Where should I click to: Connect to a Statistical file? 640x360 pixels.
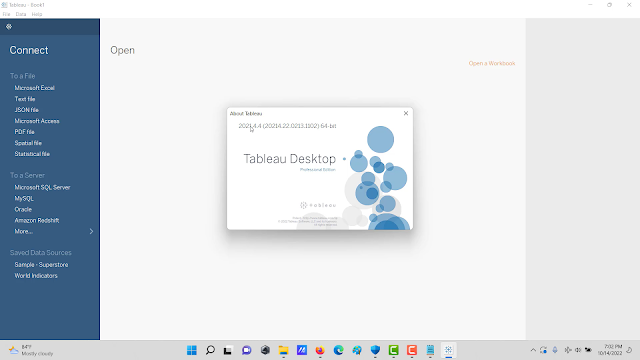pyautogui.click(x=32, y=154)
